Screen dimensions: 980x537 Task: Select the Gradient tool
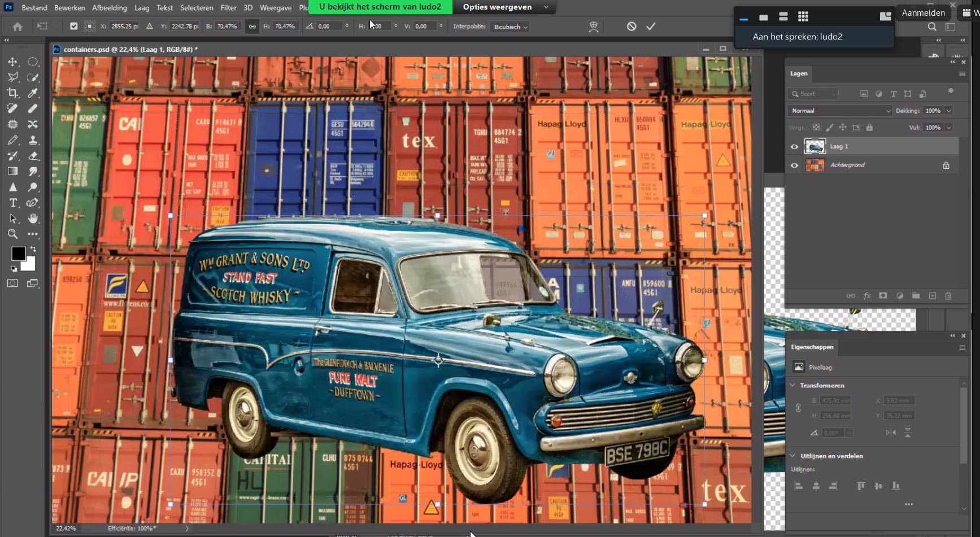pyautogui.click(x=12, y=171)
